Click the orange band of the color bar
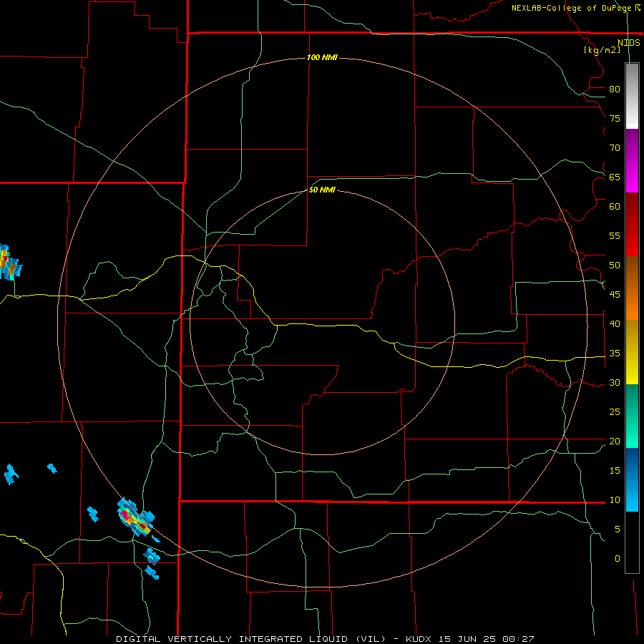The image size is (644, 644). 632,288
